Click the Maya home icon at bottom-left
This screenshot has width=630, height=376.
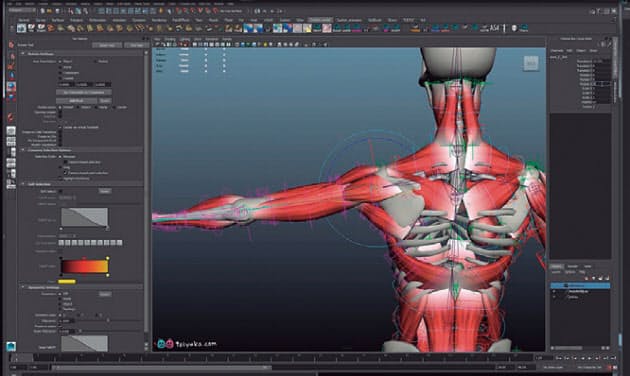click(11, 346)
